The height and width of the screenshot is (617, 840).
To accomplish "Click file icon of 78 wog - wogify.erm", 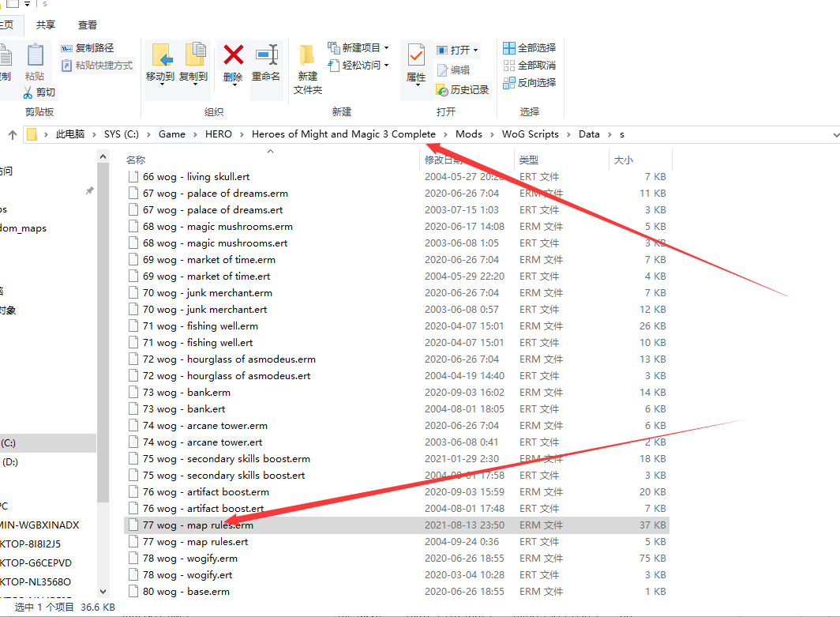I will (133, 558).
